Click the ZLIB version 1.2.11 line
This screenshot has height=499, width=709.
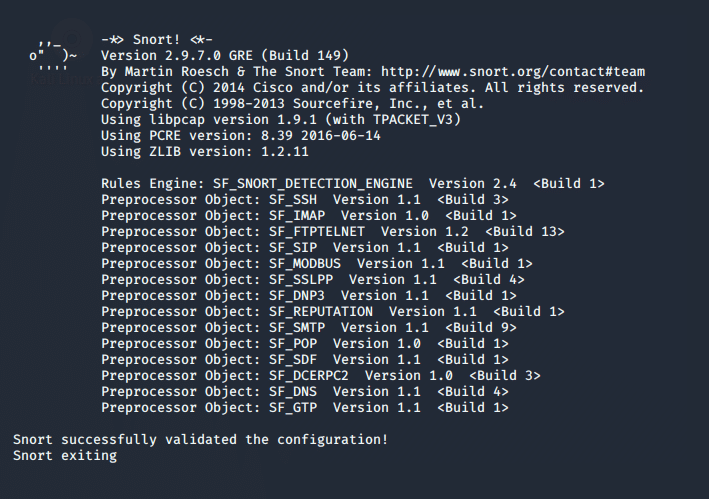tap(220, 152)
